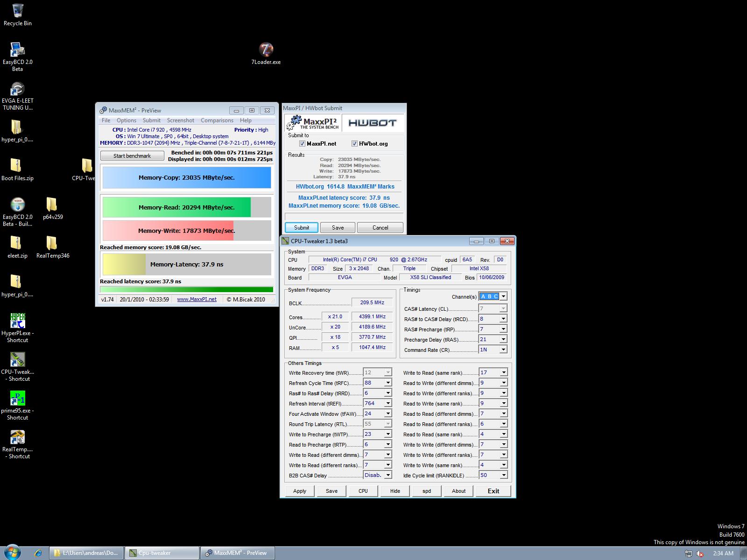Launch the HyperPI.exe shortcut icon
Screen dimensions: 747x560
coord(17,328)
